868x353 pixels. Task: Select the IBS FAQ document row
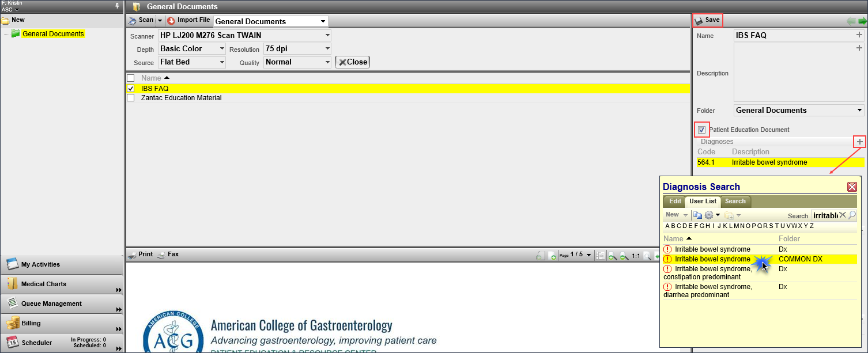[407, 88]
